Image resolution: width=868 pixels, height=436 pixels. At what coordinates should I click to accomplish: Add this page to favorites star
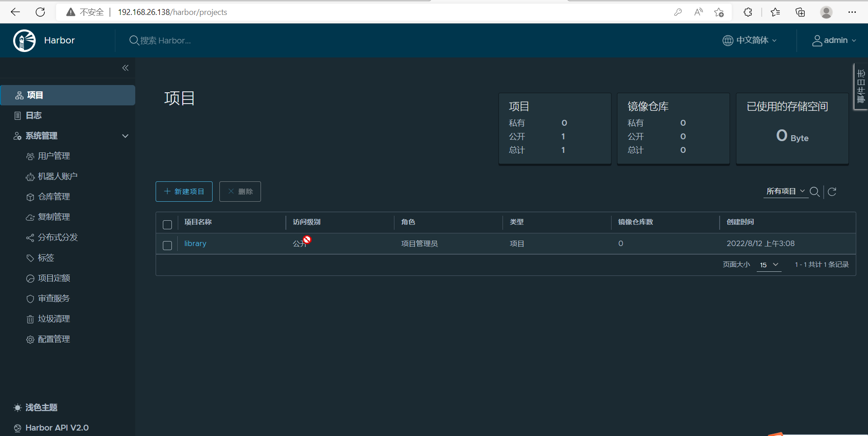pyautogui.click(x=719, y=12)
